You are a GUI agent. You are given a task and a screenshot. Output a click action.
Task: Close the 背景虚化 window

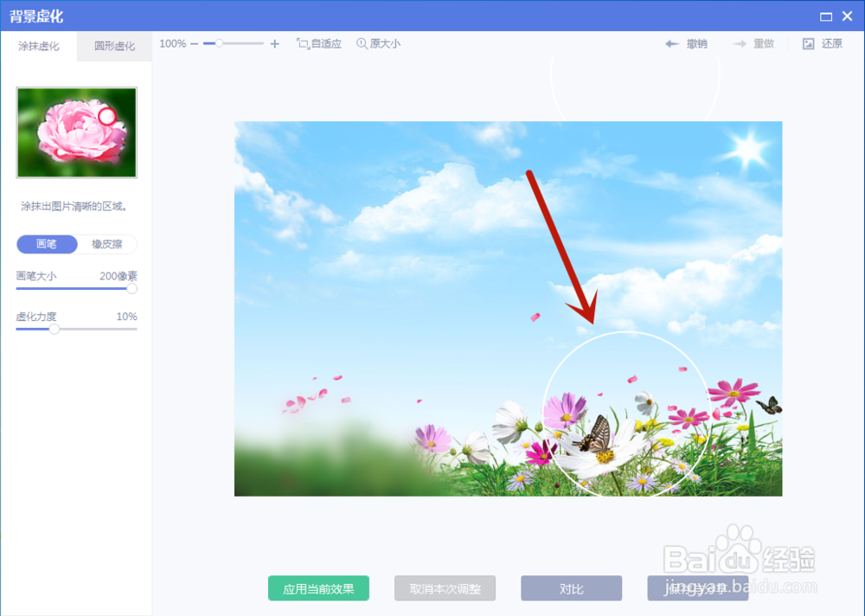[848, 16]
